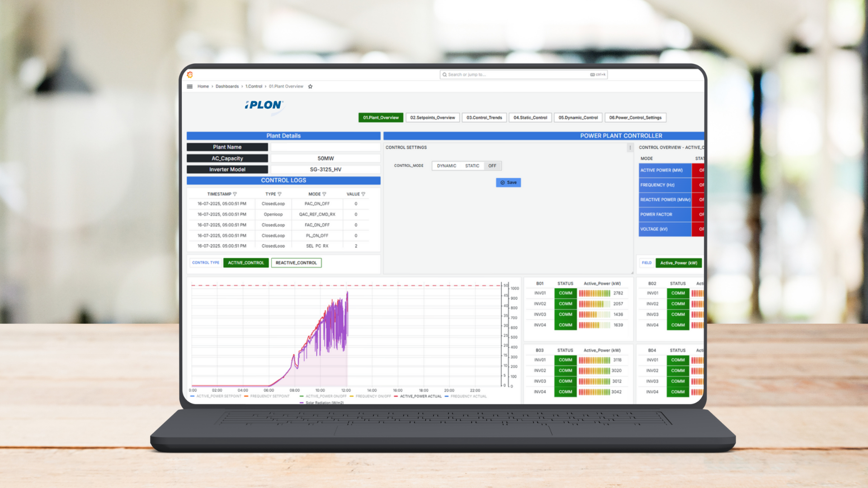The image size is (868, 488).
Task: Set CONTROL_MODE to DYNAMIC
Action: coord(446,165)
